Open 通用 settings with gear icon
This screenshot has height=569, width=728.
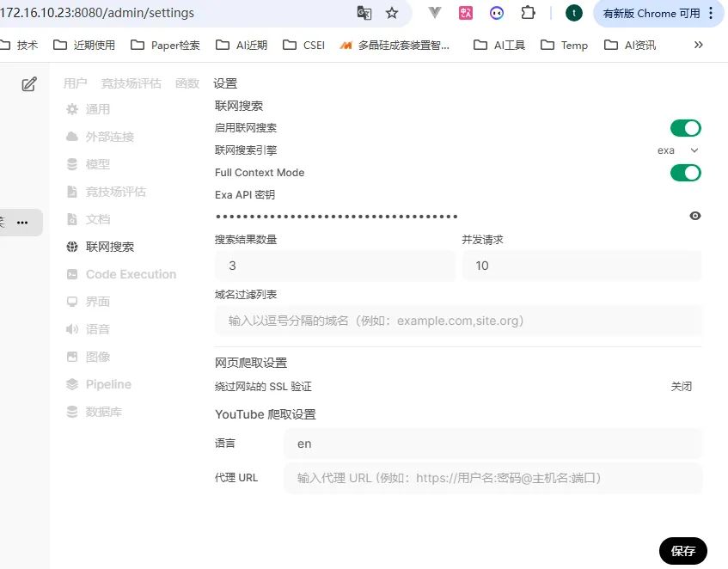[x=89, y=109]
